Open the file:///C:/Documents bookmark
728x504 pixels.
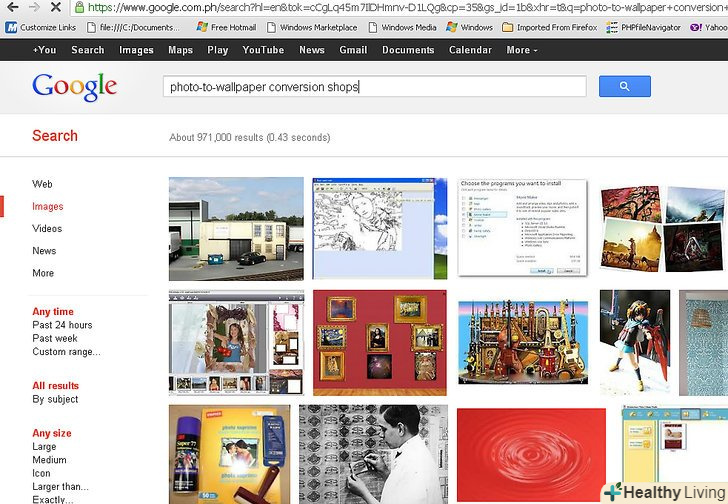[133, 27]
